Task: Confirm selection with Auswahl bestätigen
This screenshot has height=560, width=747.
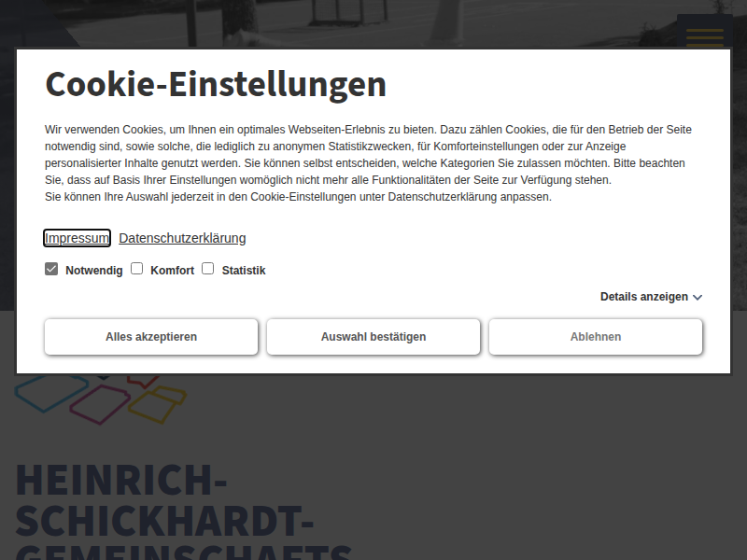Action: pyautogui.click(x=373, y=337)
